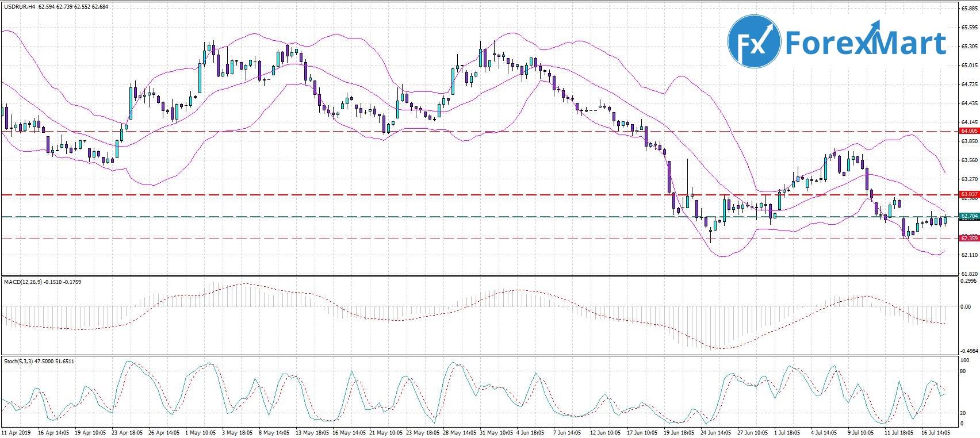Click the 0.2996 MACD scale value
The height and width of the screenshot is (438, 980).
969,282
